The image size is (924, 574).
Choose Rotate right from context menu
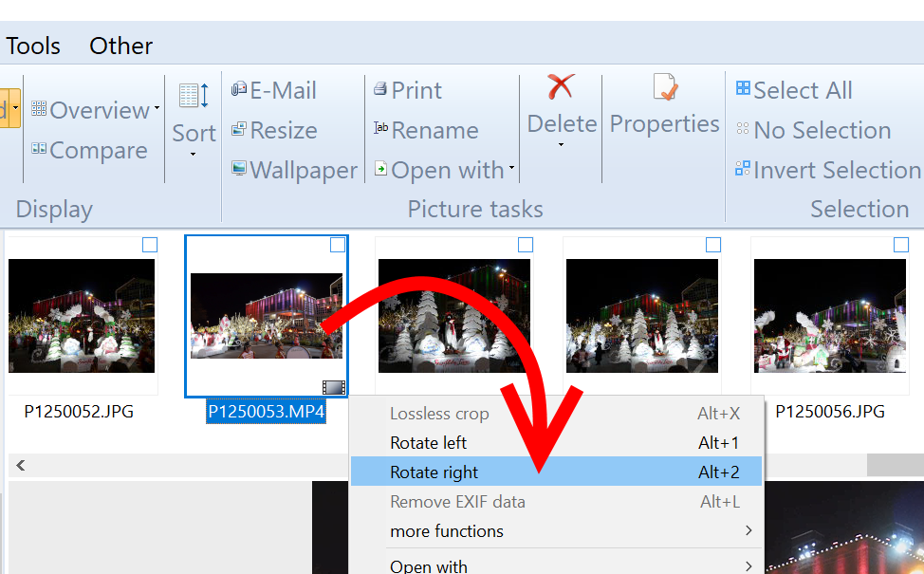[434, 472]
